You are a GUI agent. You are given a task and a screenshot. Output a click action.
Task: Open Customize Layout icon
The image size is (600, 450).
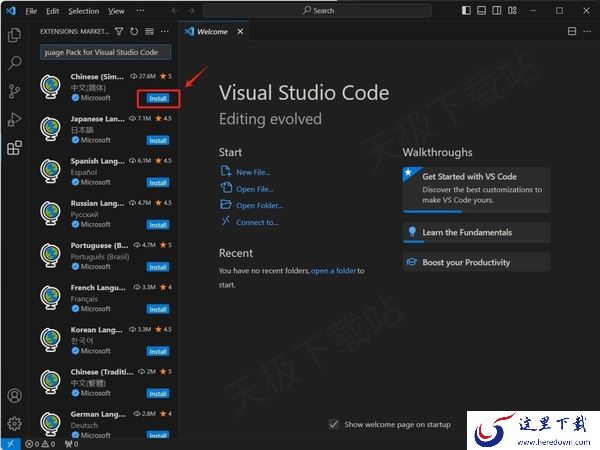click(x=512, y=11)
